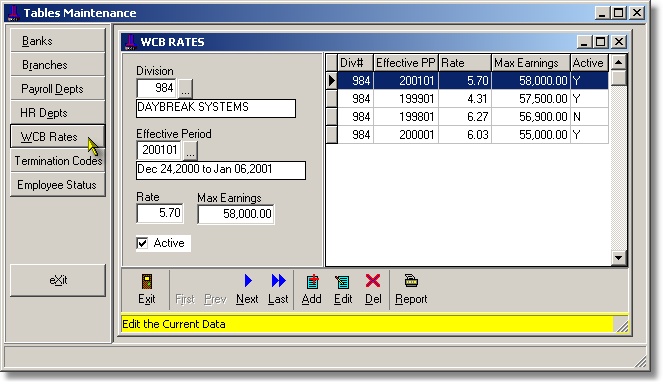Click the Tables Maintenance title bar icon
This screenshot has height=384, width=663.
(14, 13)
